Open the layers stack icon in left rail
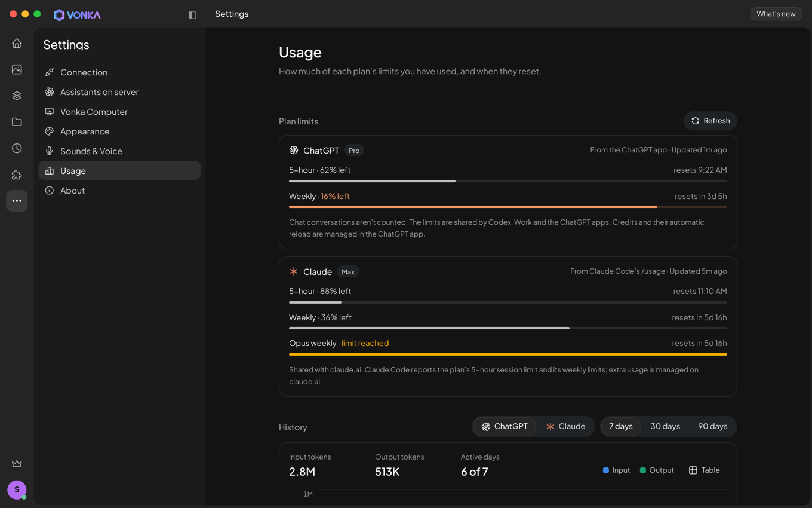 pos(17,96)
